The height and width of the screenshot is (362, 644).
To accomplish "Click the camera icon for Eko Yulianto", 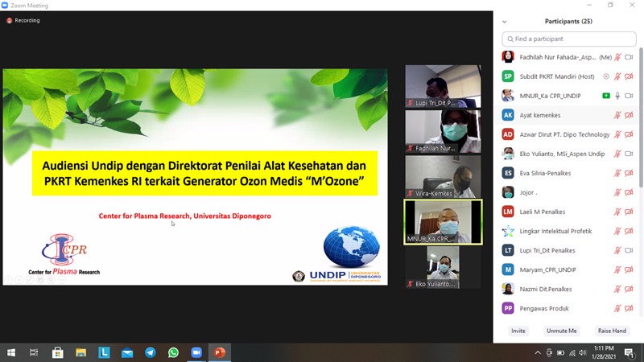I will pos(629,154).
